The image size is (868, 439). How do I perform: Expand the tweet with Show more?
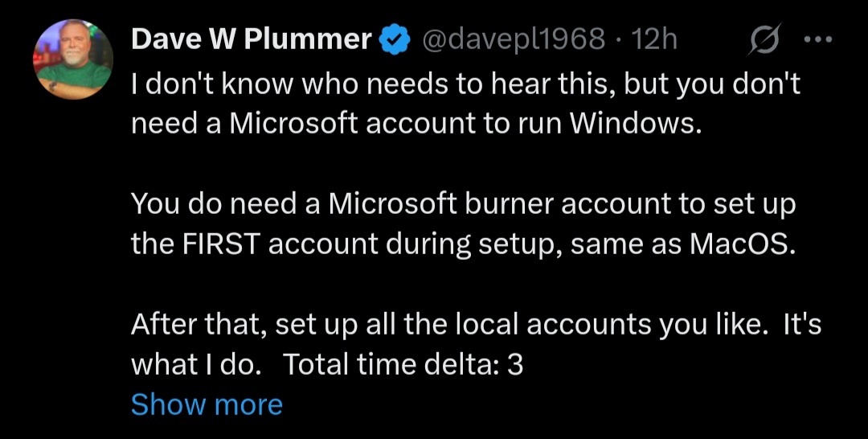pyautogui.click(x=207, y=404)
